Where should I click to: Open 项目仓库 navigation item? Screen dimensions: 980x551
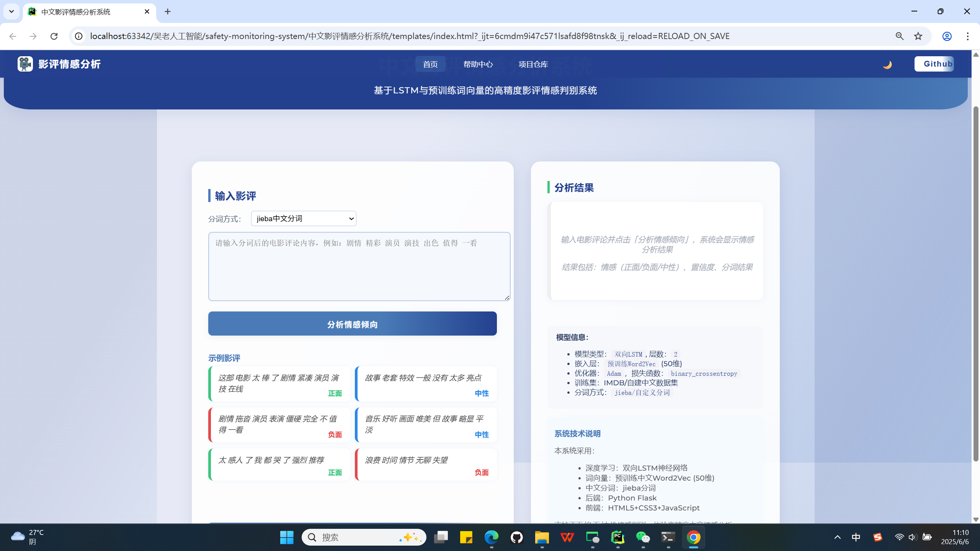[533, 64]
